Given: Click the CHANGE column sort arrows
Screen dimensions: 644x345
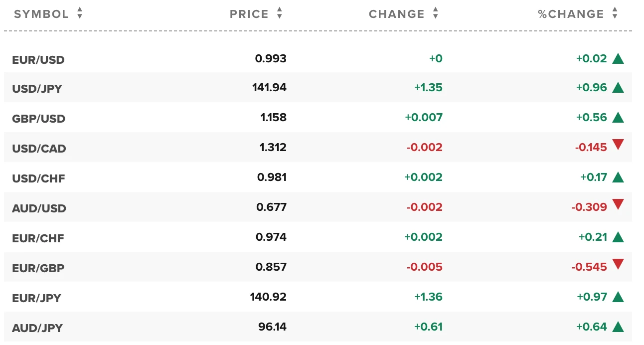Looking at the screenshot, I should (x=436, y=14).
